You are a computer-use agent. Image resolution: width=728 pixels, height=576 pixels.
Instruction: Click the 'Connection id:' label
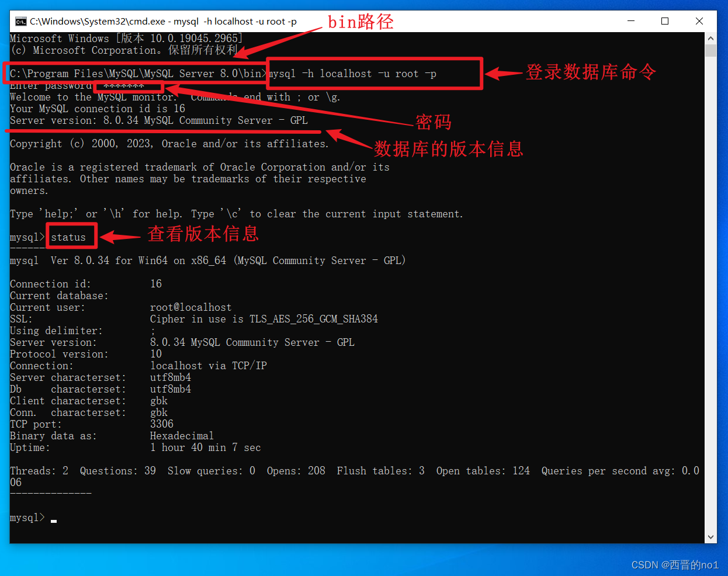[50, 284]
